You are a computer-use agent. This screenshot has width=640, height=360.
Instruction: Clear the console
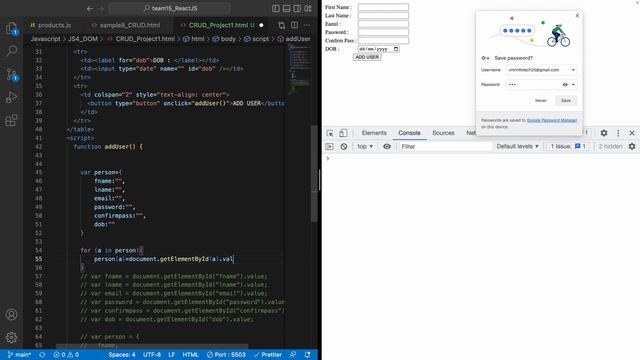click(344, 146)
